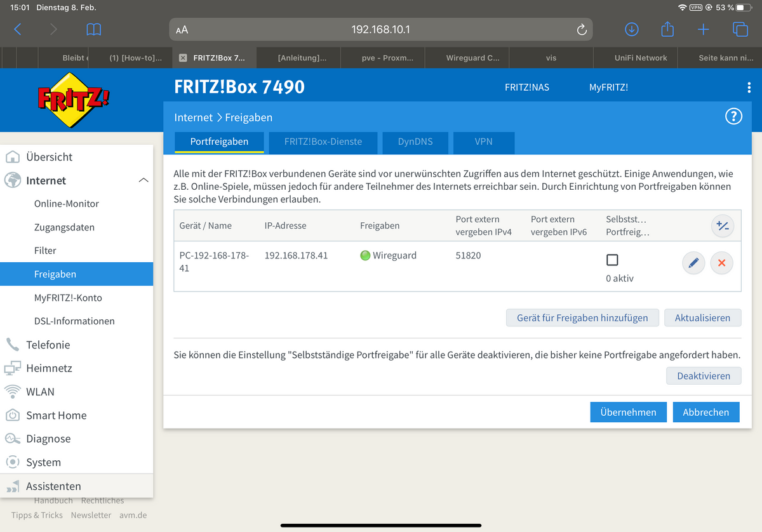Image resolution: width=762 pixels, height=532 pixels.
Task: Click the Assistenten icon
Action: point(13,486)
